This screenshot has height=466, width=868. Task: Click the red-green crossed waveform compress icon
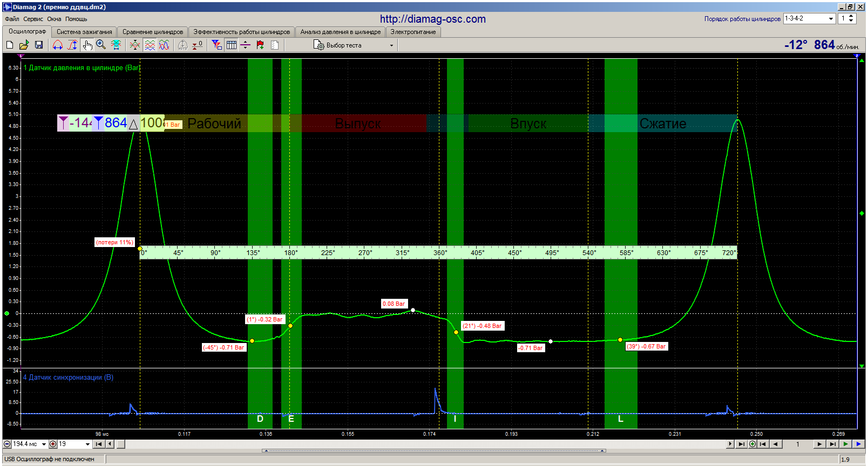(135, 45)
